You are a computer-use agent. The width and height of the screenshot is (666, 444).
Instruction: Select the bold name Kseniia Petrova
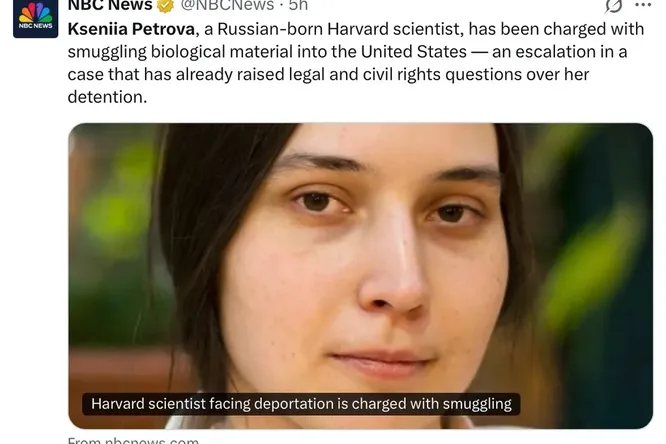(131, 29)
